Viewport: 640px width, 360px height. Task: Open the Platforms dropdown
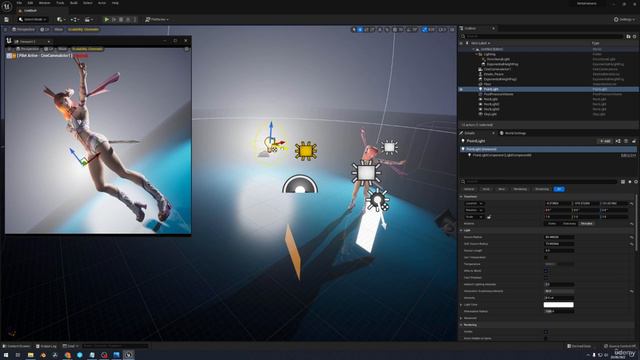[157, 19]
